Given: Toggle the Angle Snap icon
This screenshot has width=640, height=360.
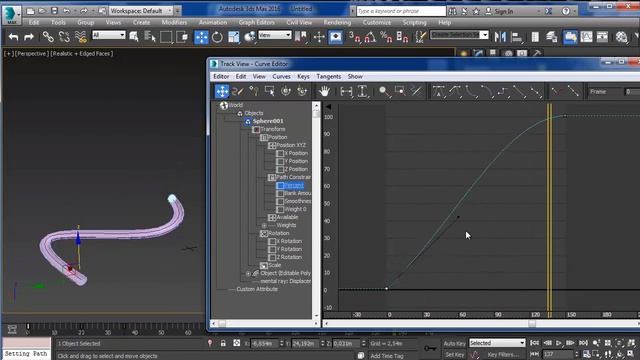Looking at the screenshot, I should pos(370,37).
